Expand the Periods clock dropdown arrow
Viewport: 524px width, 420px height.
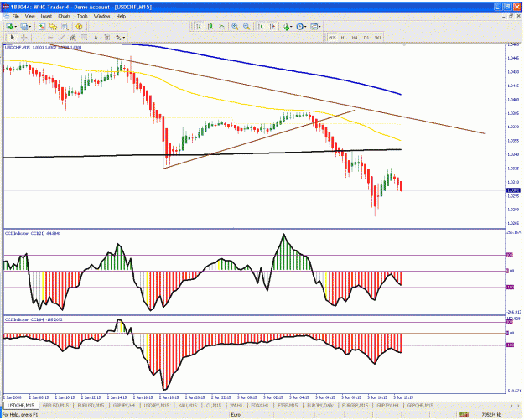[305, 26]
